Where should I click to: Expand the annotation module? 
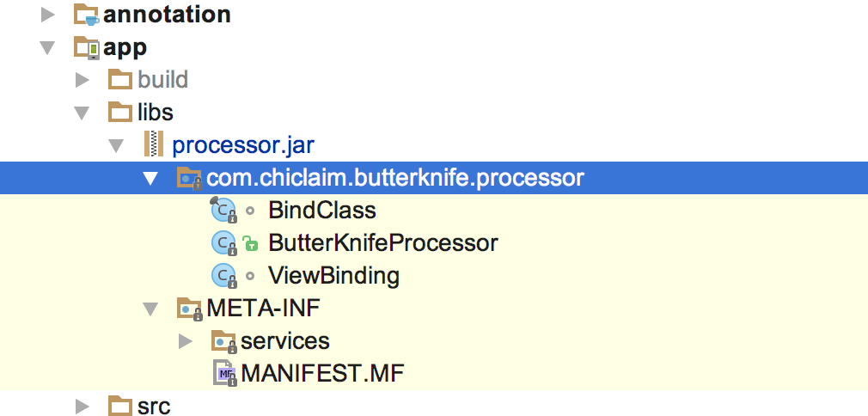pyautogui.click(x=48, y=15)
